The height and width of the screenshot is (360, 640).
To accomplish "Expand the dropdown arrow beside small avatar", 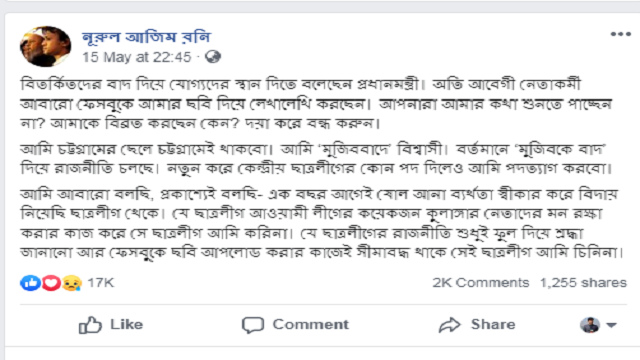I will coord(611,325).
